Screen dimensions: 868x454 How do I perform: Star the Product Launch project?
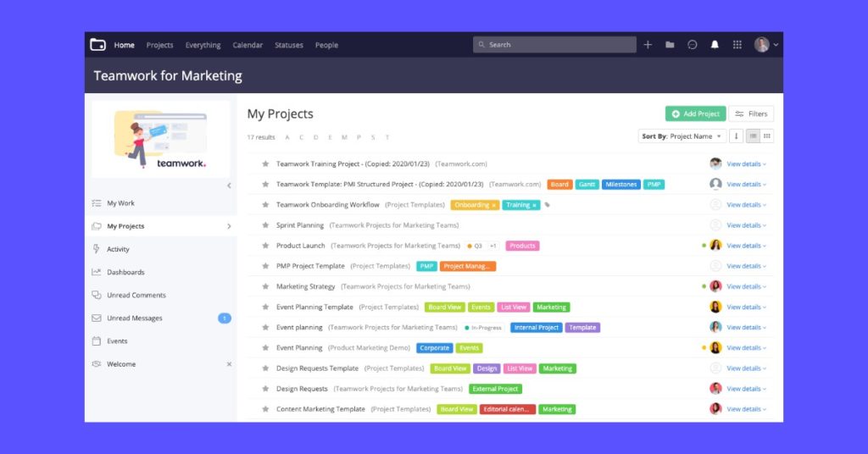tap(265, 246)
